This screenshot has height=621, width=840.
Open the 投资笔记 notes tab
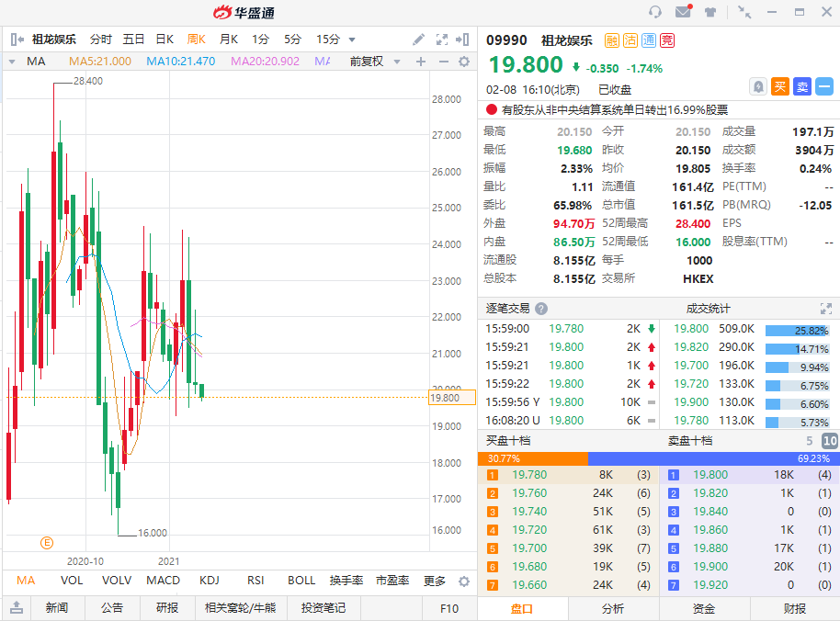coord(323,607)
